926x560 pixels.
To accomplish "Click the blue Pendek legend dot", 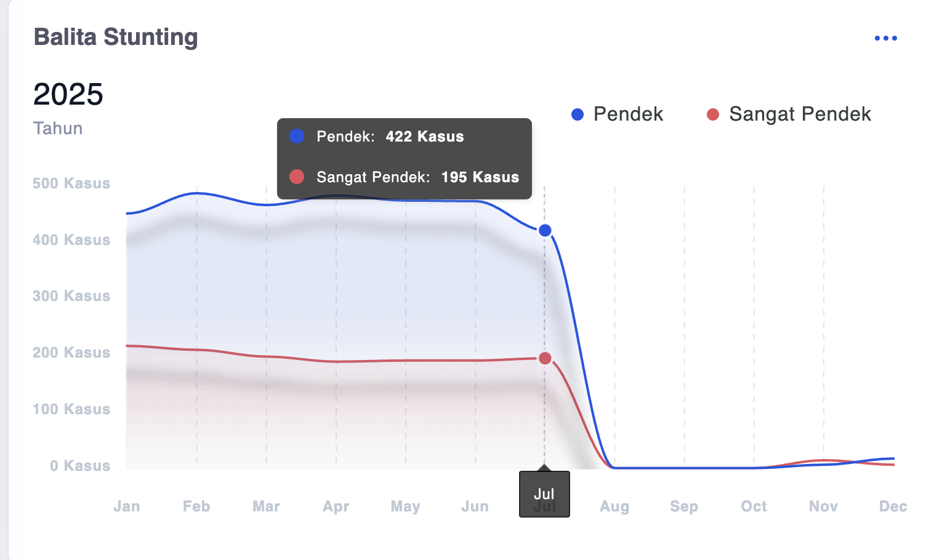I will 578,114.
